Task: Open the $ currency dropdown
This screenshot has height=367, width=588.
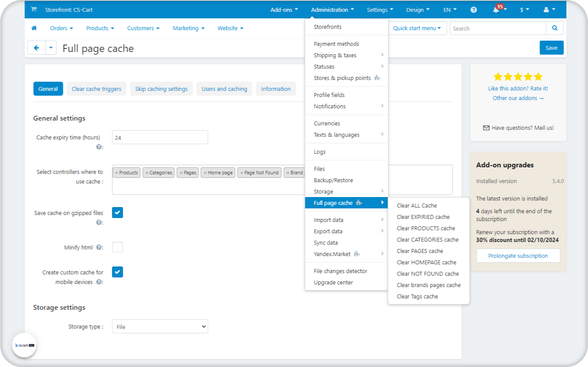Action: tap(525, 10)
